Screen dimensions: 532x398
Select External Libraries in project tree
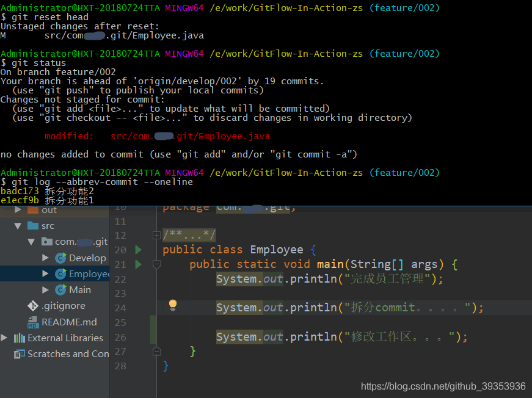click(x=65, y=338)
